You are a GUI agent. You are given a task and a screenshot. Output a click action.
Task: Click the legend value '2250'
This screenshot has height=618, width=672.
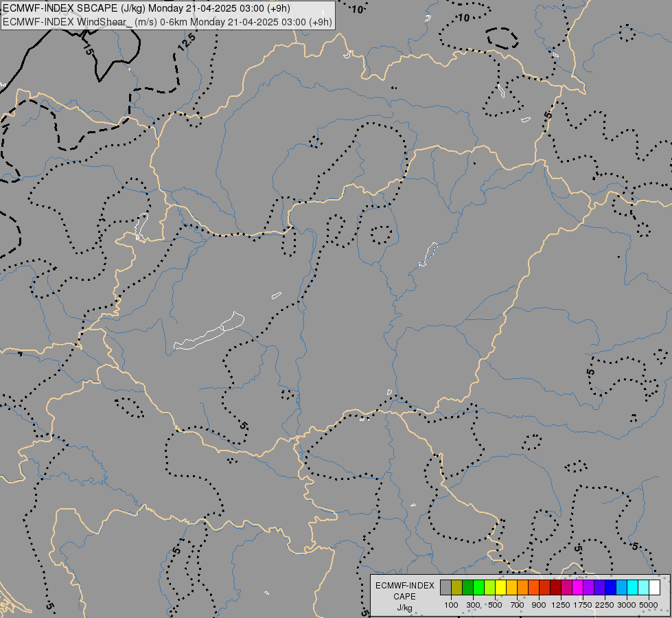(605, 605)
